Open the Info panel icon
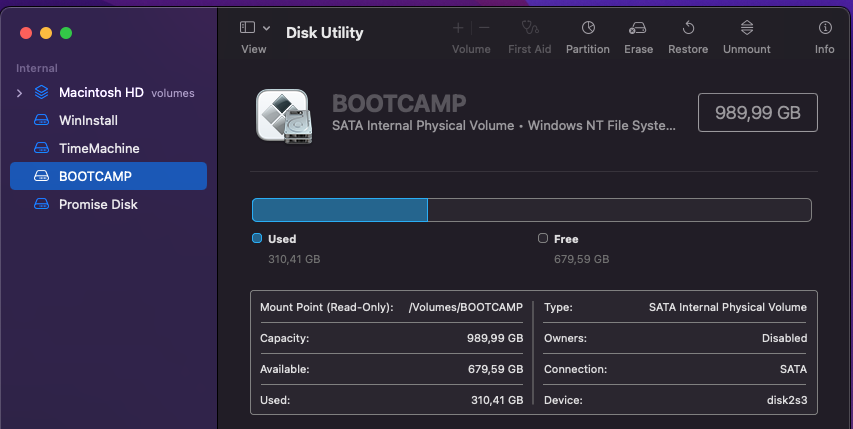This screenshot has width=853, height=429. click(x=825, y=27)
